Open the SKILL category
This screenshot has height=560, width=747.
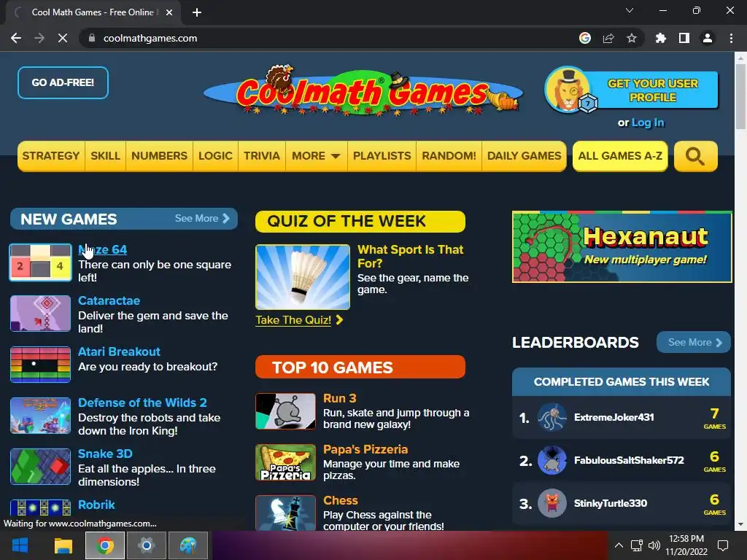click(x=105, y=156)
